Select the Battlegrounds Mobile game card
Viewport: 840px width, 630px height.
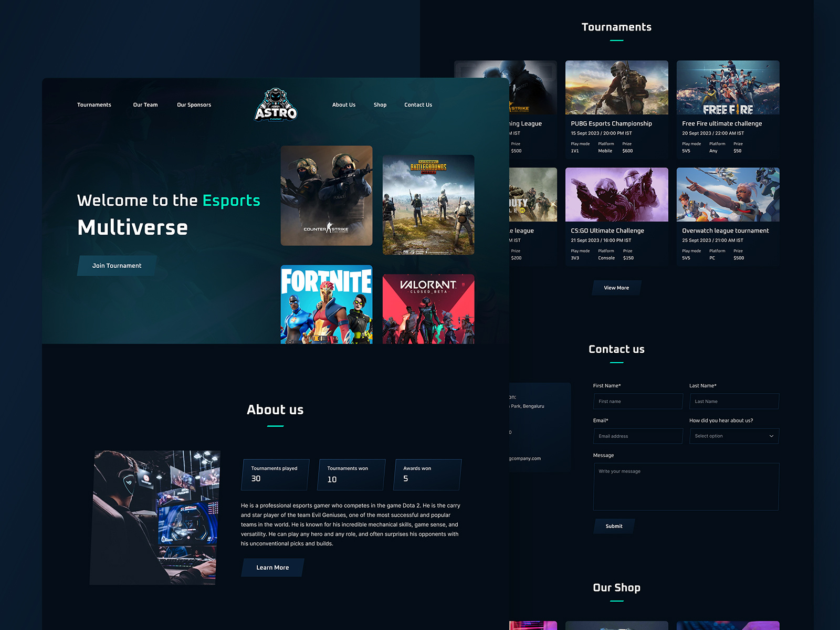(428, 205)
